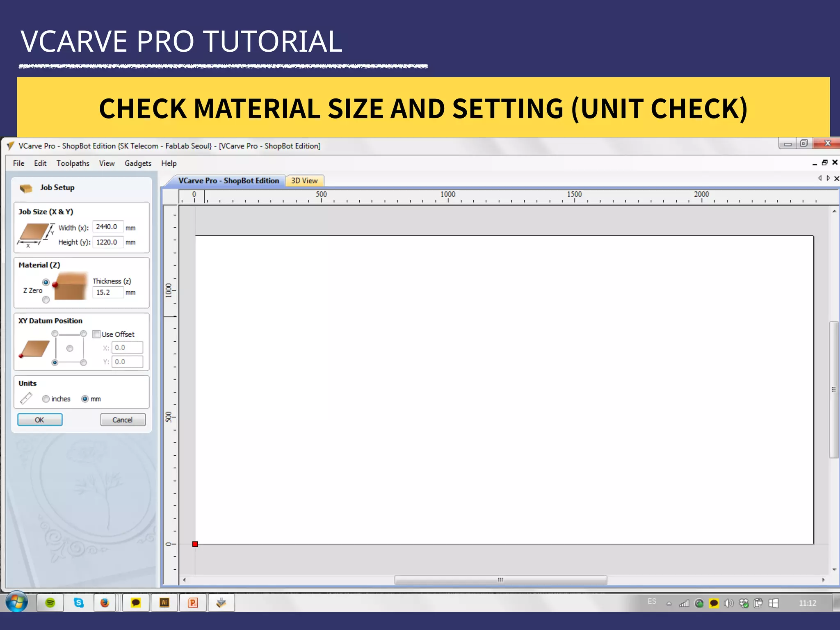Set XY datum to bottom-left corner

(x=55, y=363)
